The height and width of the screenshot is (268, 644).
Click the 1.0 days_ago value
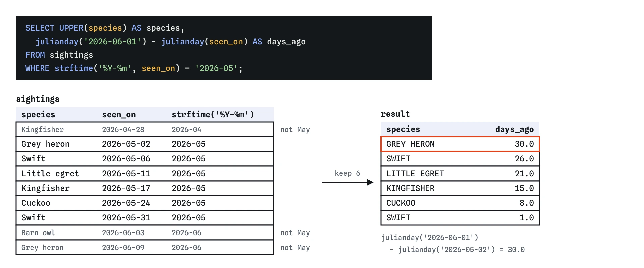[x=527, y=218]
